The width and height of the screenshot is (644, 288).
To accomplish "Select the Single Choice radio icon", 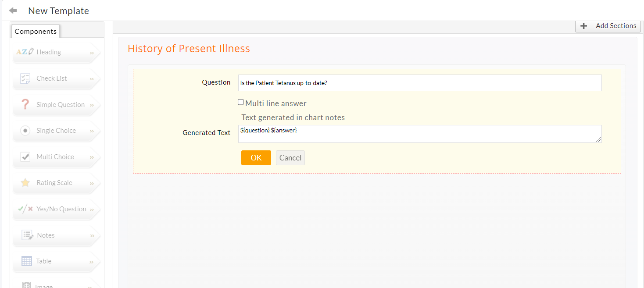I will tap(25, 131).
